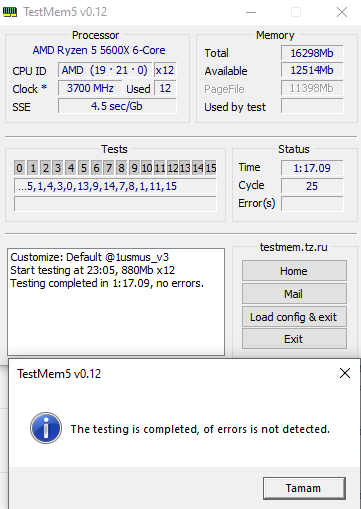Click the Clock * label

coord(30,89)
